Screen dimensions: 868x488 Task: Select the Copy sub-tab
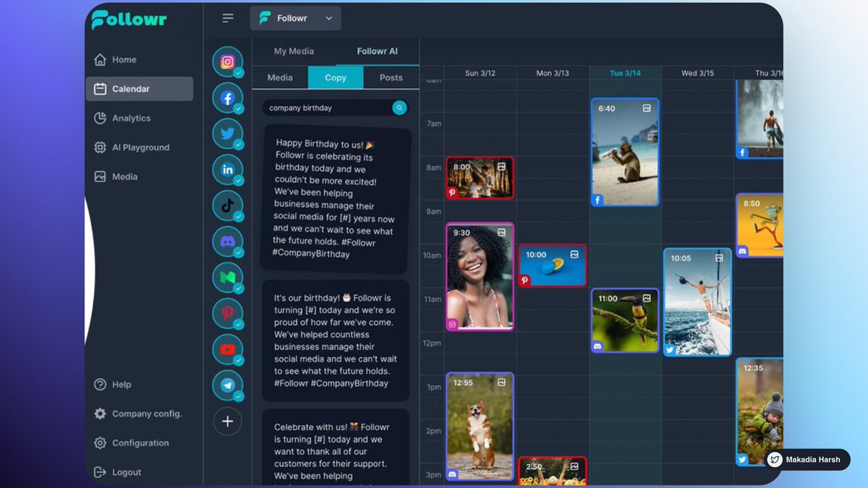(336, 77)
